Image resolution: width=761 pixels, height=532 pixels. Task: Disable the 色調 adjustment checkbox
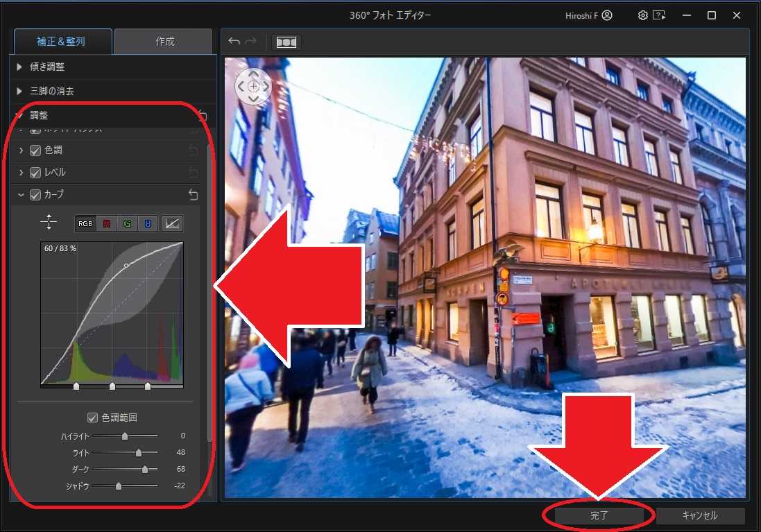(35, 150)
